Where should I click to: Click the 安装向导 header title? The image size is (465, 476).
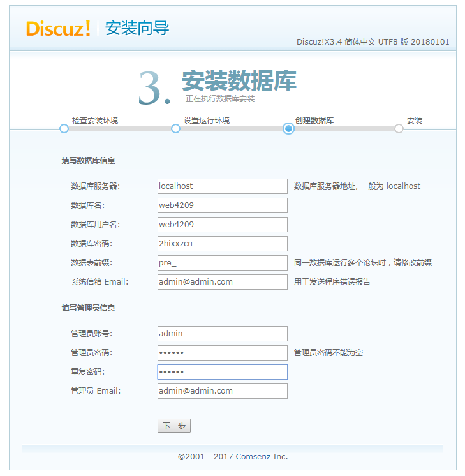[x=137, y=29]
